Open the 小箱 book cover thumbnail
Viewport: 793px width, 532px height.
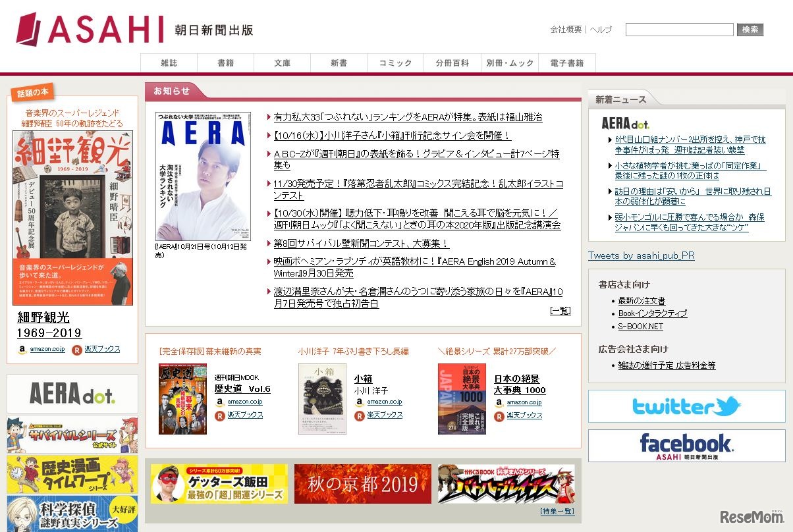pos(322,399)
